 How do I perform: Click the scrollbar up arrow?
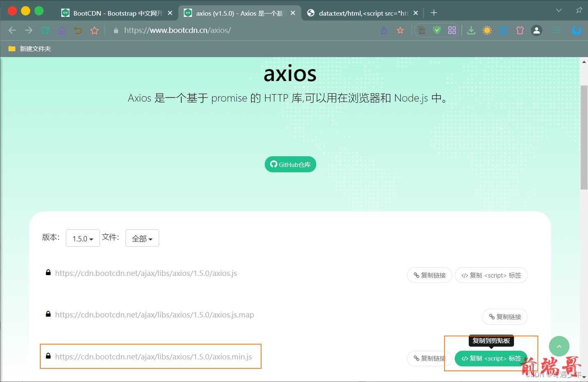(584, 62)
